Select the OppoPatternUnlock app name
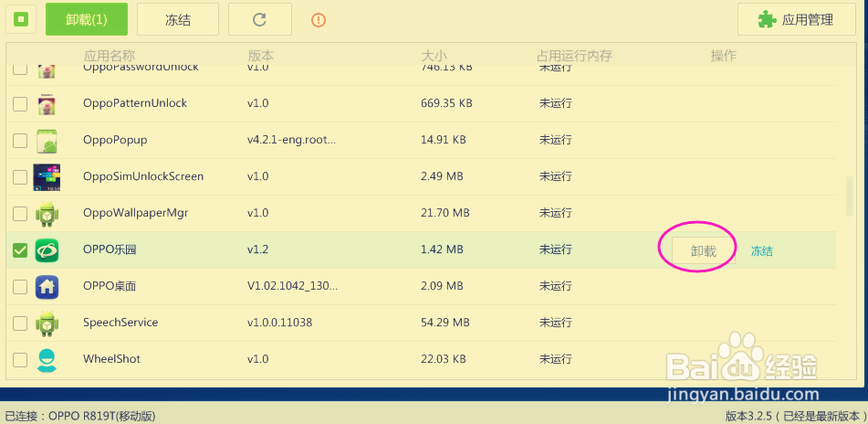 point(135,103)
